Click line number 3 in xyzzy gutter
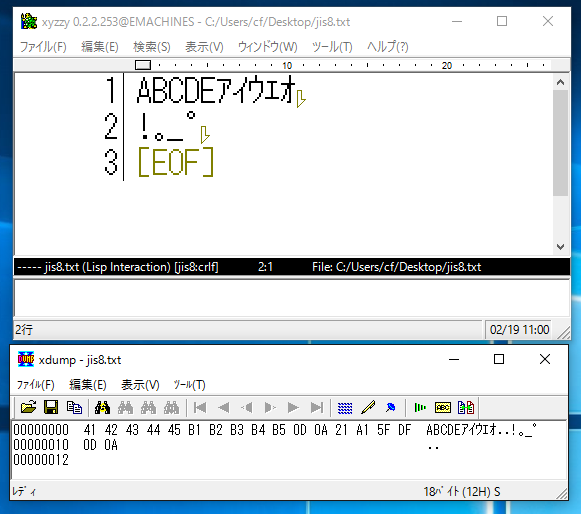This screenshot has height=514, width=581. [x=111, y=162]
